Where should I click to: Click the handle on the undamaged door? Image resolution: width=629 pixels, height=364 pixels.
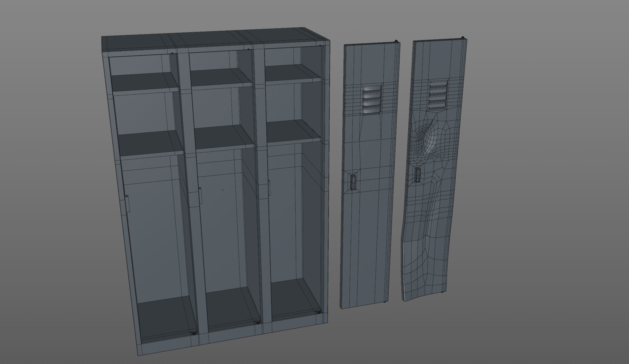(x=353, y=182)
